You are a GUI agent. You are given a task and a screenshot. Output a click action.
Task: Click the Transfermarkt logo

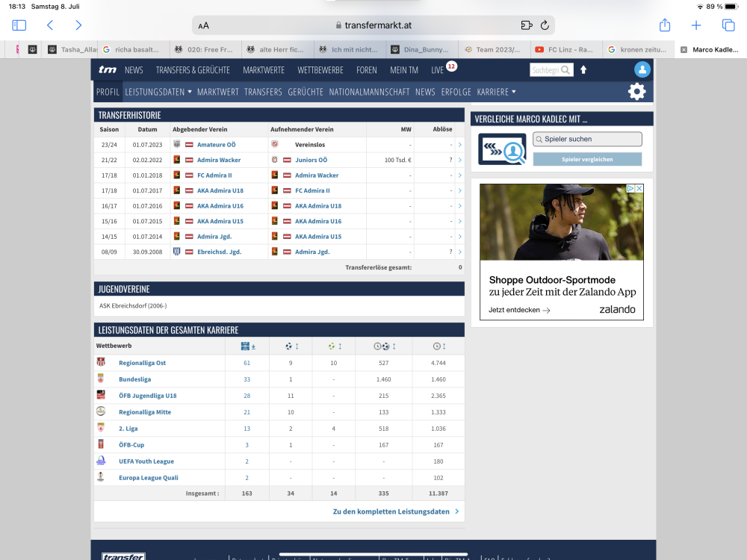point(107,69)
